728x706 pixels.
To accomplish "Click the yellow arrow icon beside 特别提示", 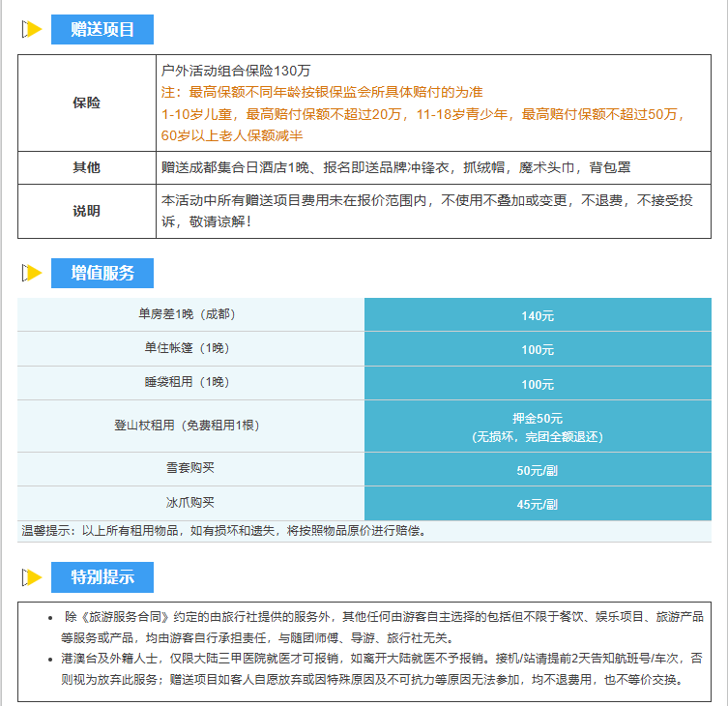I will [x=32, y=577].
